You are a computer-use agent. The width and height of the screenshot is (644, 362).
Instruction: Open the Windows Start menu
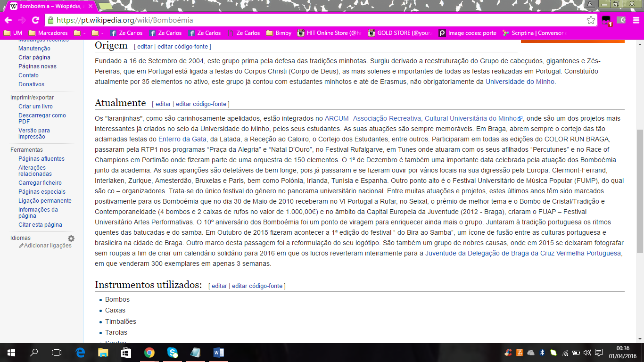click(11, 353)
